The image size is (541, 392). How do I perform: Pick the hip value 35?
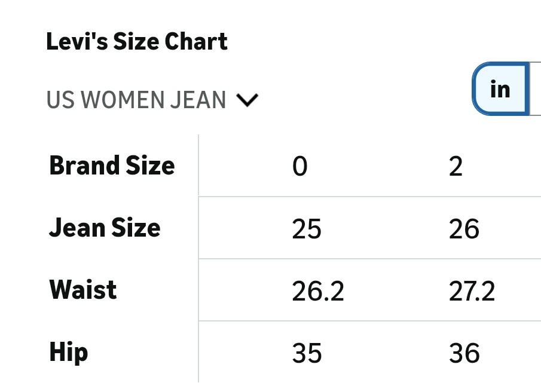pyautogui.click(x=307, y=353)
